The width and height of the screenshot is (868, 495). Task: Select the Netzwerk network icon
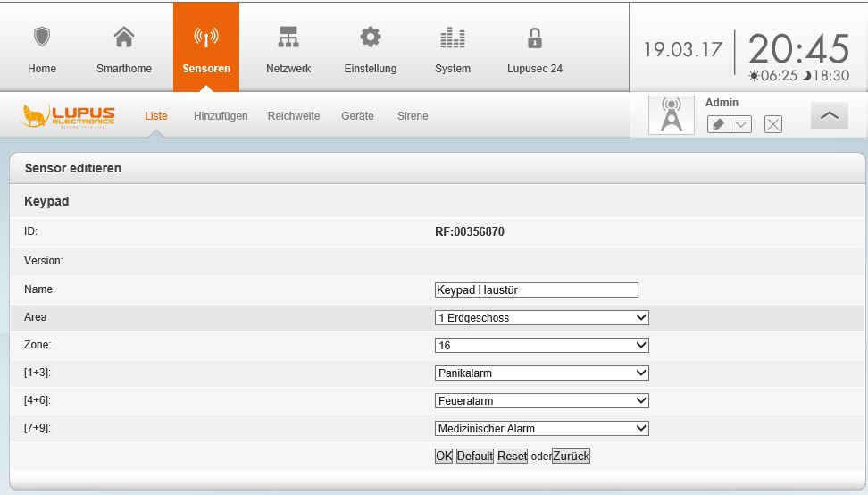click(x=288, y=38)
